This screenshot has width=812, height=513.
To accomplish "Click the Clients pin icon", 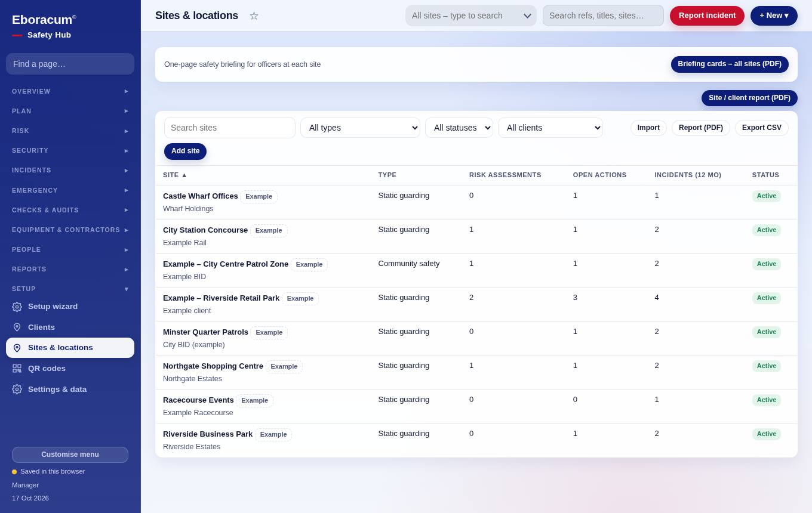I will click(17, 327).
